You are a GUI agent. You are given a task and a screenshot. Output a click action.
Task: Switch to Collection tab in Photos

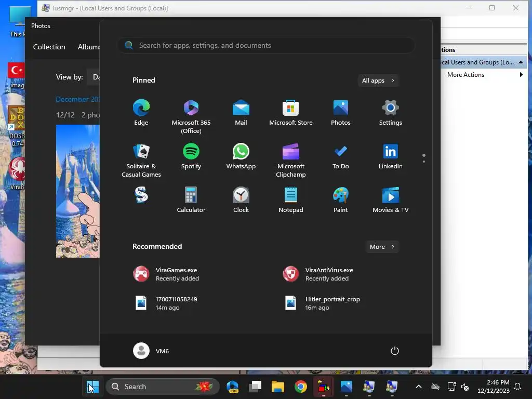tap(49, 47)
